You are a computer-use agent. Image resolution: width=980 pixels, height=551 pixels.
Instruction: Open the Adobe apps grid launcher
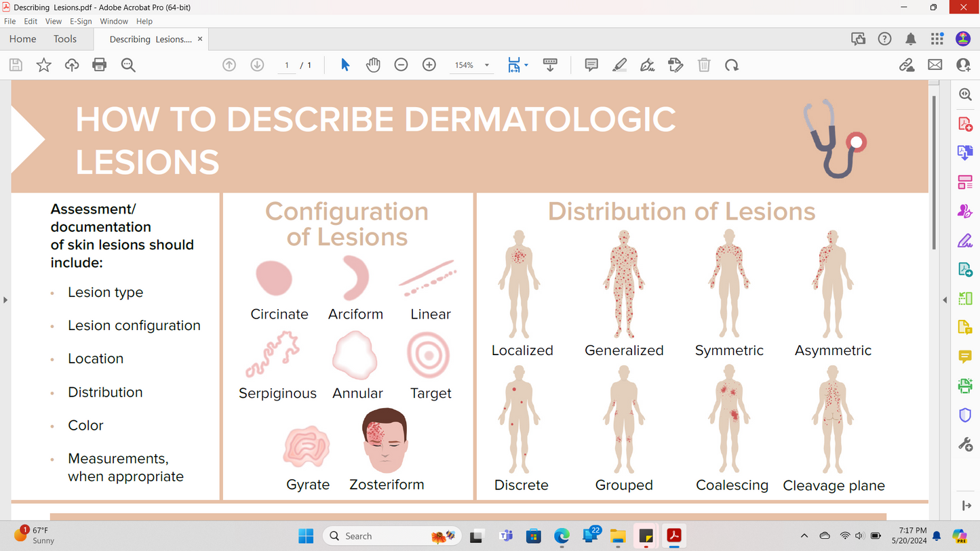click(937, 39)
